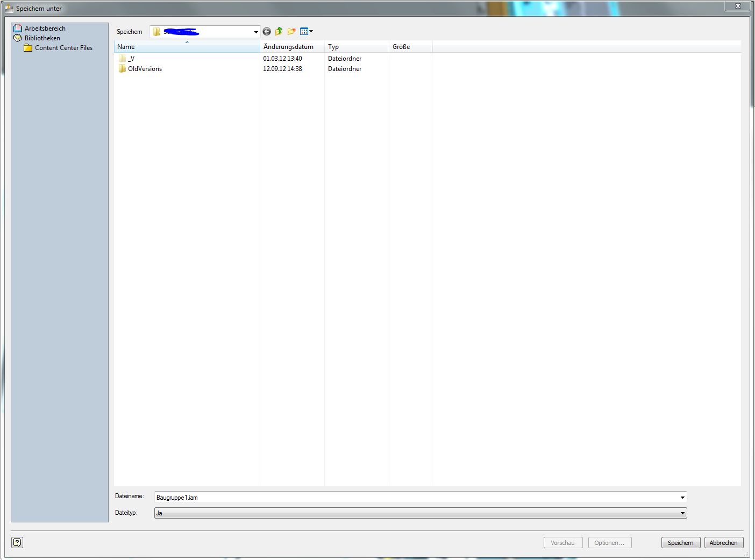This screenshot has height=560, width=755.
Task: Navigate up one folder level
Action: (279, 32)
